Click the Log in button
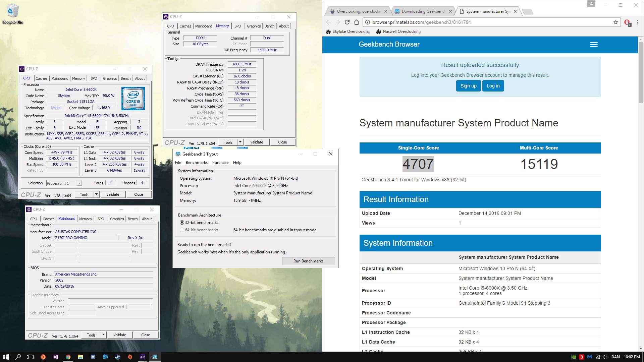The height and width of the screenshot is (362, 644). [x=493, y=86]
